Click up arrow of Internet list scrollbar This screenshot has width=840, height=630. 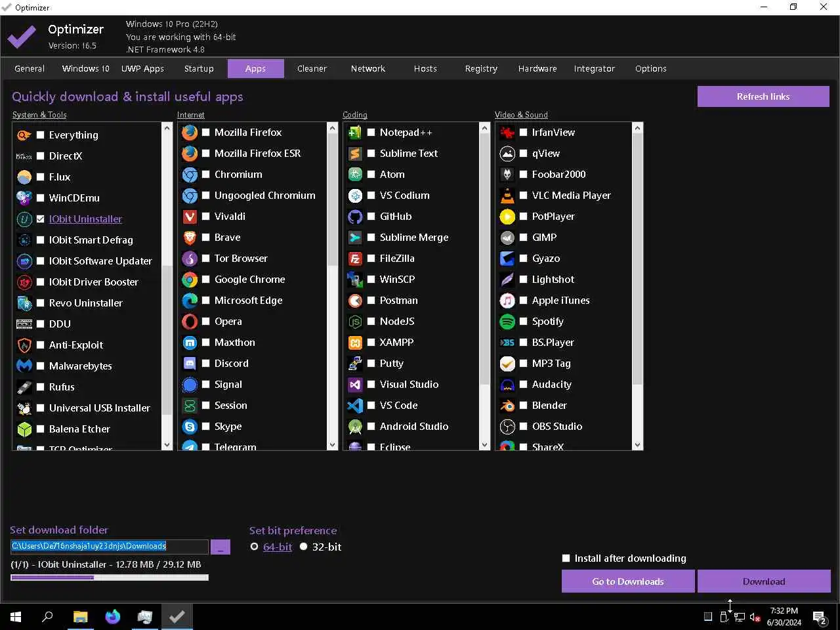pyautogui.click(x=332, y=129)
